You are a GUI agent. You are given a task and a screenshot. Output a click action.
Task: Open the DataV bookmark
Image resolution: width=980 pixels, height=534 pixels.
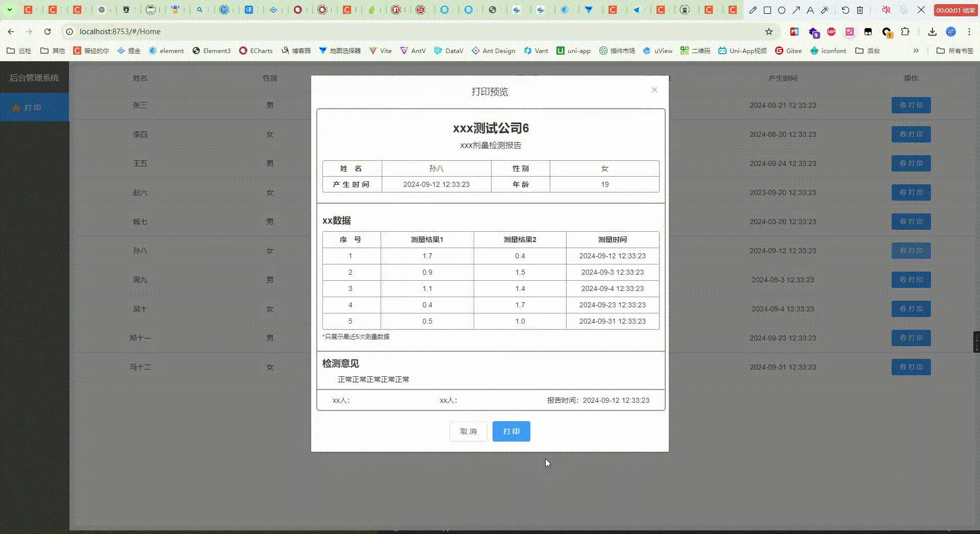pyautogui.click(x=449, y=51)
